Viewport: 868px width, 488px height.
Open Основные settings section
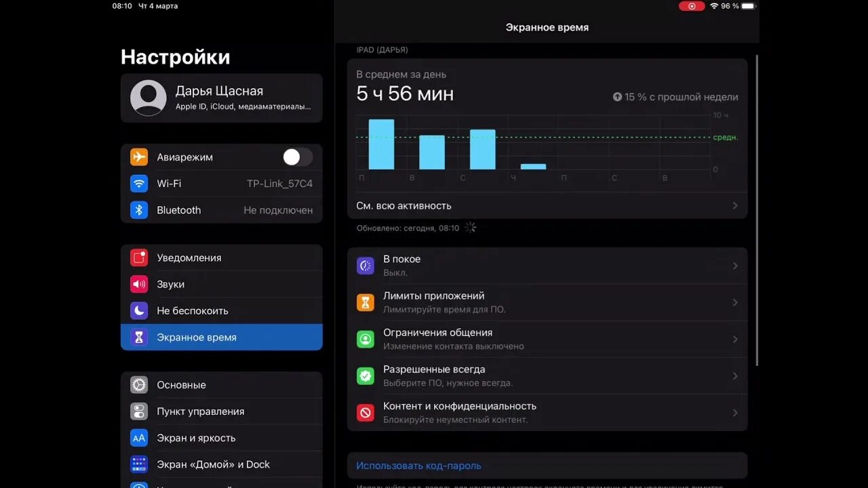222,385
